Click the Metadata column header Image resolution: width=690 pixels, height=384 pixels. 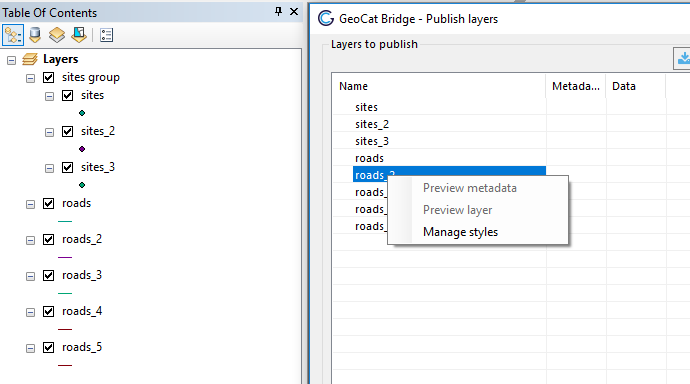tap(576, 86)
